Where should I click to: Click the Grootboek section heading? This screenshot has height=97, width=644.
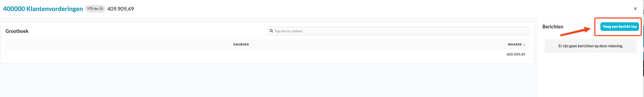(x=17, y=31)
